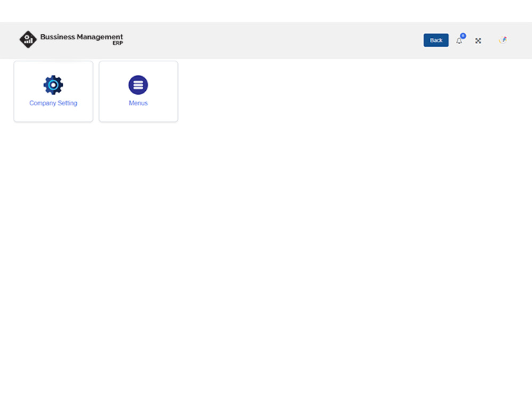
Task: Click the blue Back button
Action: tap(436, 40)
